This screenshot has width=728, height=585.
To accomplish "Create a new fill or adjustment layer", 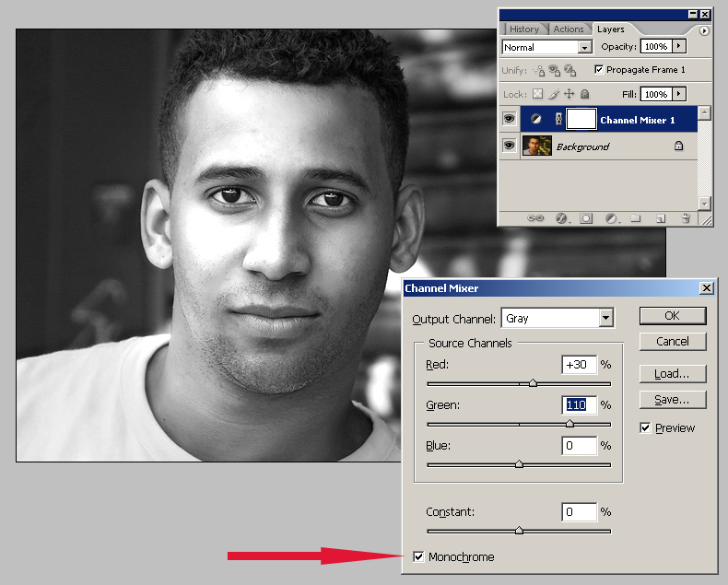I will click(x=612, y=217).
